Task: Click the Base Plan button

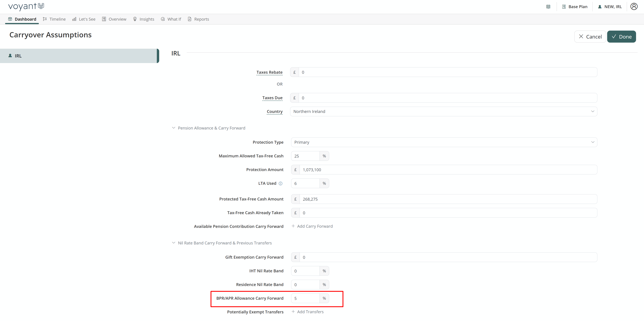Action: click(575, 7)
